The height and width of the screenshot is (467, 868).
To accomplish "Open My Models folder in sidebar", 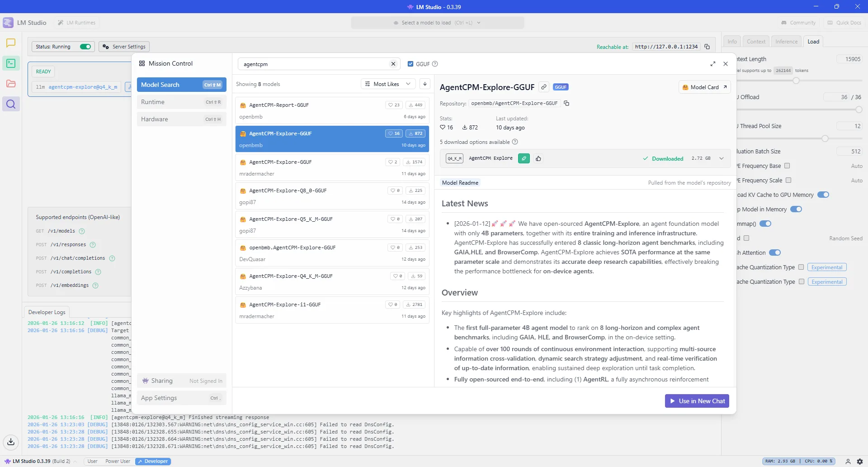I will (11, 84).
